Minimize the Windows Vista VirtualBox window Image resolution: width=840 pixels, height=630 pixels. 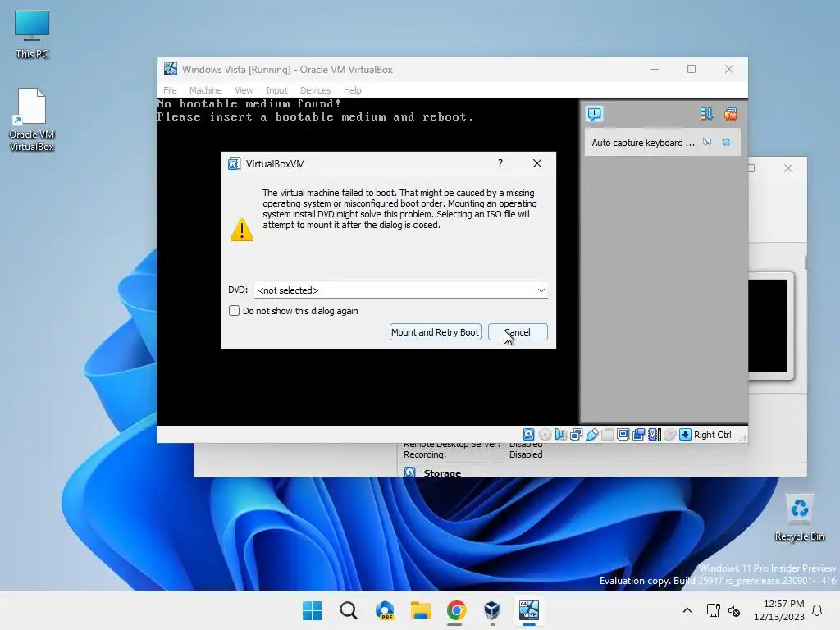(655, 69)
